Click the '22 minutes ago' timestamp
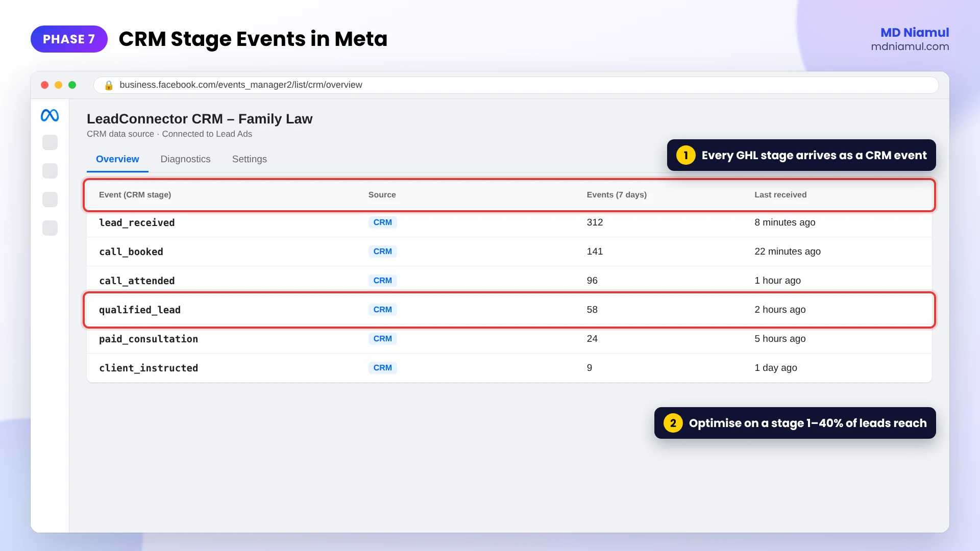This screenshot has height=551, width=980. (x=788, y=252)
